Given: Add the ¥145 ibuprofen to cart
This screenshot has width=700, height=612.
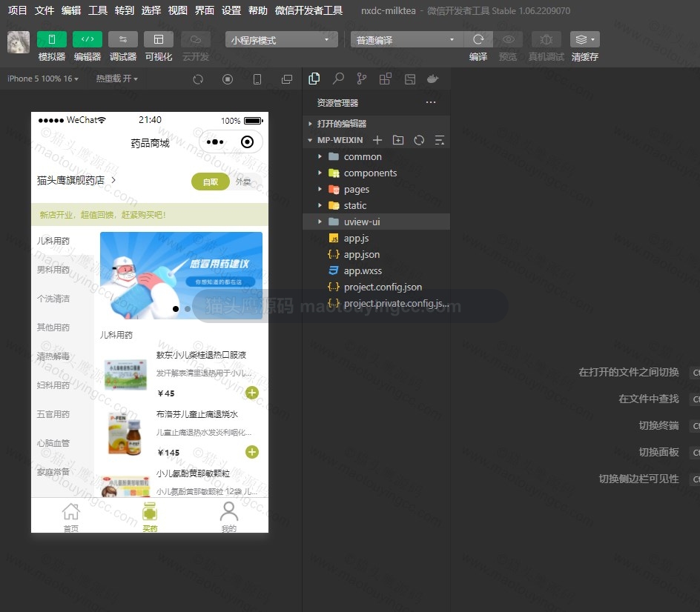Looking at the screenshot, I should 252,452.
